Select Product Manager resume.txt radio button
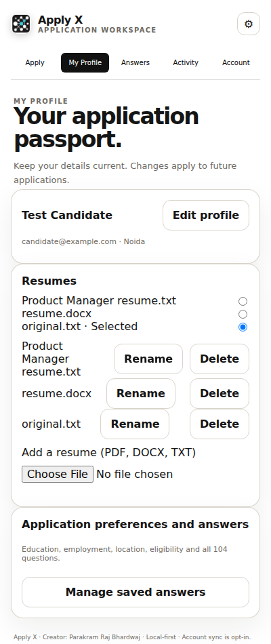 (x=243, y=302)
